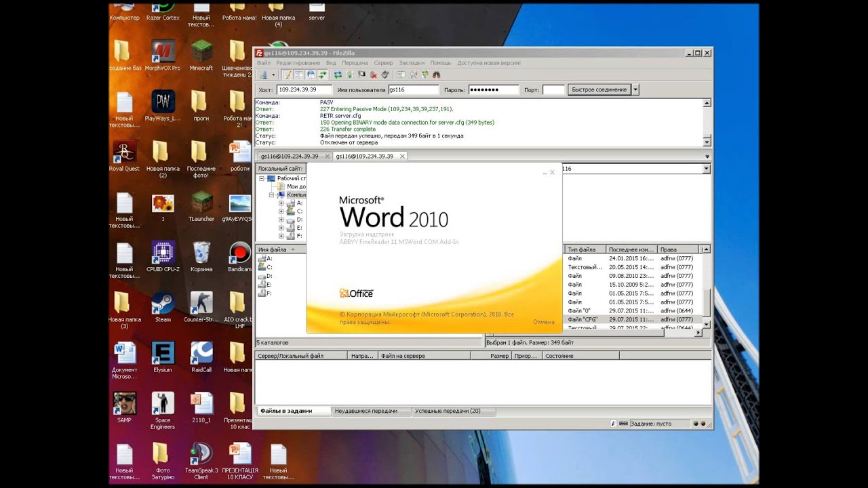Refresh file lists with the FileZilla toolbar icon
This screenshot has height=488, width=868.
(x=338, y=75)
